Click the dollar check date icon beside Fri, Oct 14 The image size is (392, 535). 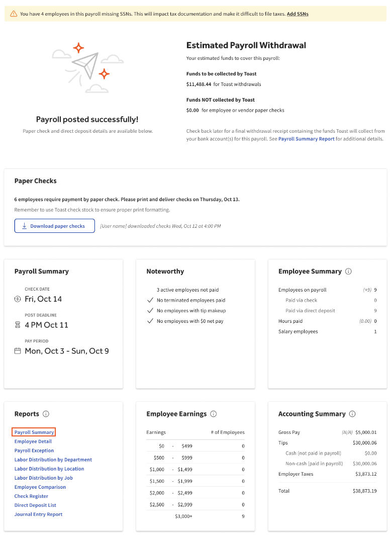[x=18, y=299]
